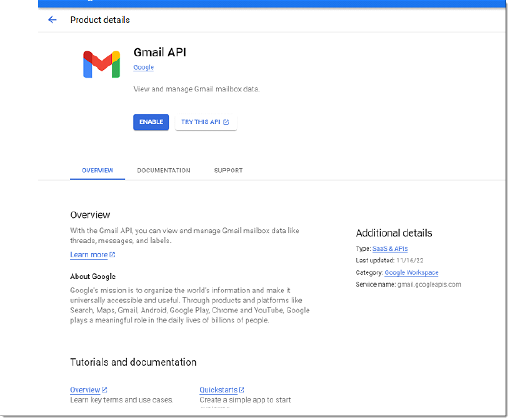Click external icon next to Overview tutorial

(104, 390)
